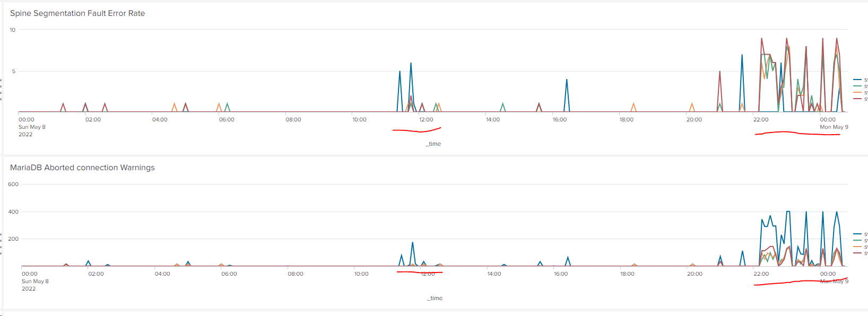The width and height of the screenshot is (868, 316).
Task: Click '_time' axis label under MariaDB chart
Action: (435, 298)
